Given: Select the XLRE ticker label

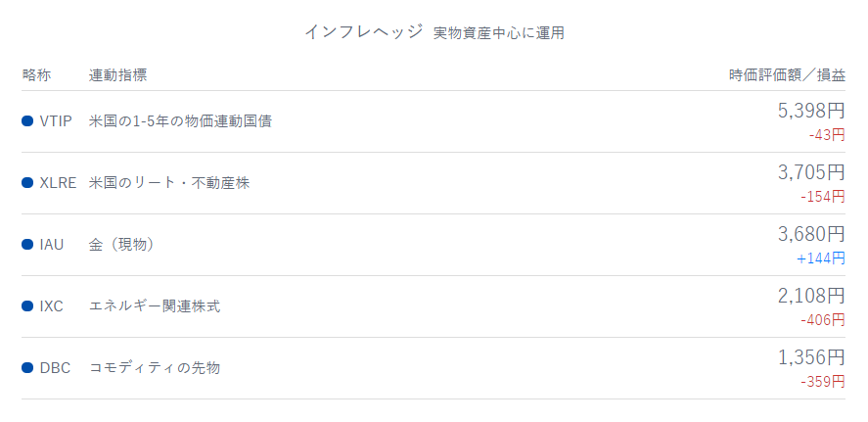Looking at the screenshot, I should pyautogui.click(x=58, y=183).
